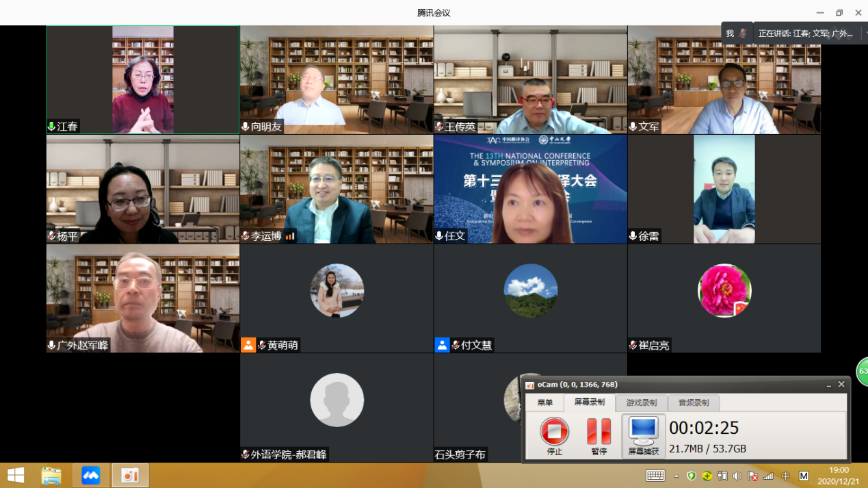Click the muted mic icon beside 杨平

click(51, 236)
